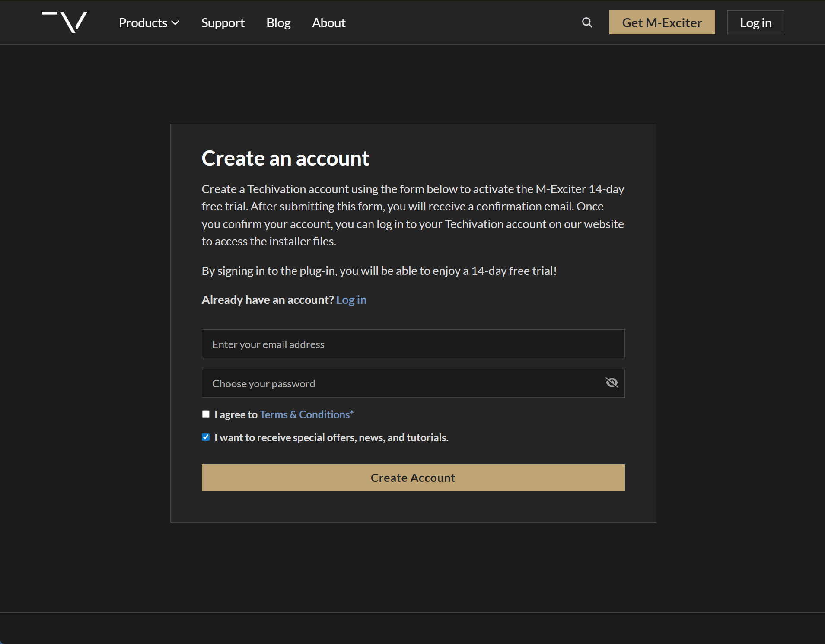The width and height of the screenshot is (825, 644).
Task: Click the Get M-Exciter button
Action: coord(662,22)
